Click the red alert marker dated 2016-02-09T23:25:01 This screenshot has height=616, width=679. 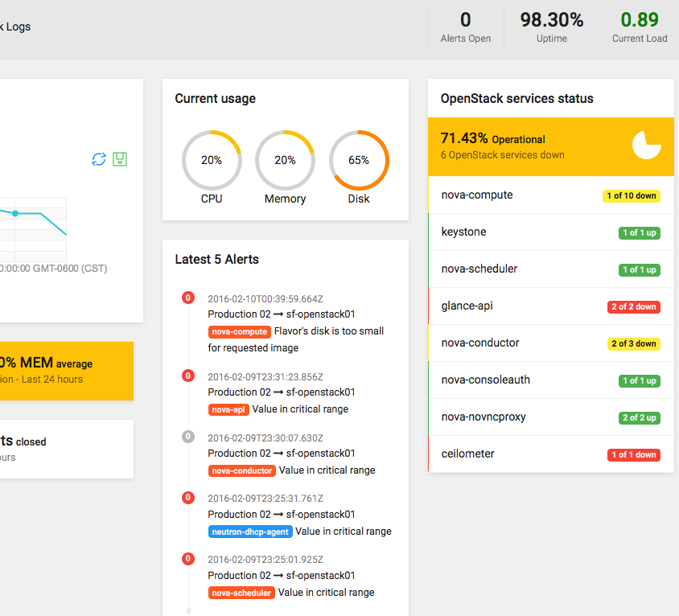(x=188, y=558)
